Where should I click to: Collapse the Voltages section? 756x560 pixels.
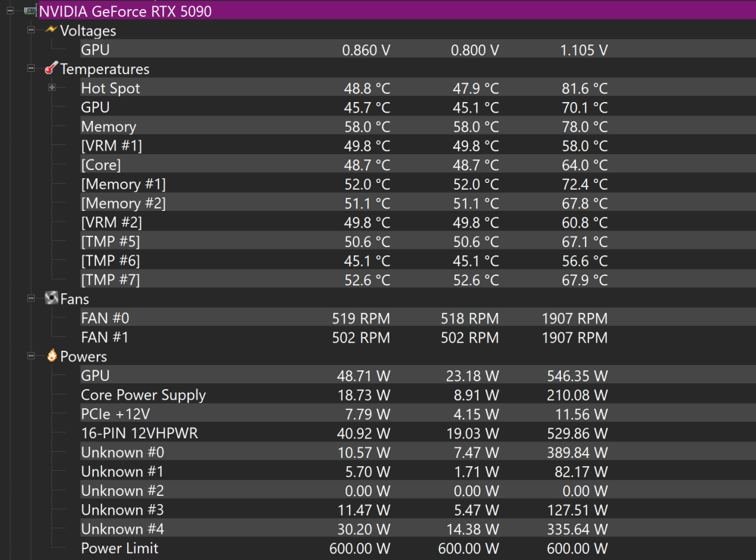(x=31, y=30)
